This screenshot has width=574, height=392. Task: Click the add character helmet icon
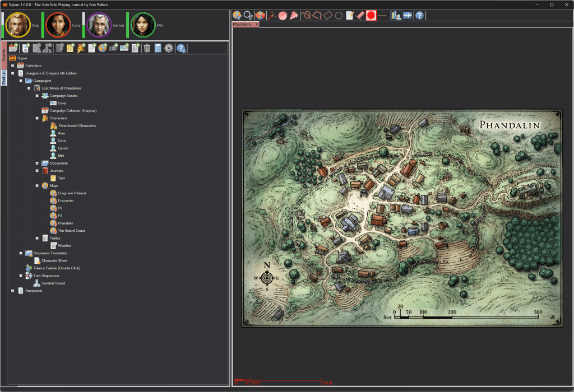pyautogui.click(x=81, y=49)
